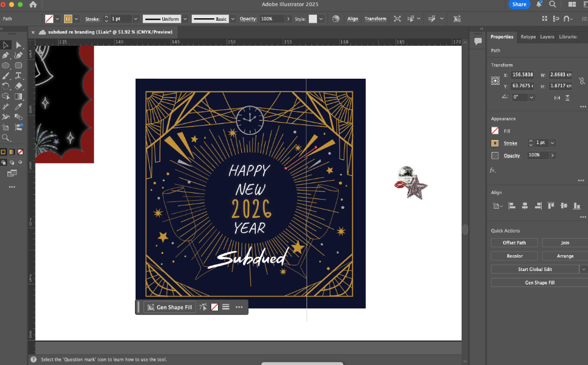
Task: Switch toolbar fill mode to Color
Action: [x=4, y=152]
